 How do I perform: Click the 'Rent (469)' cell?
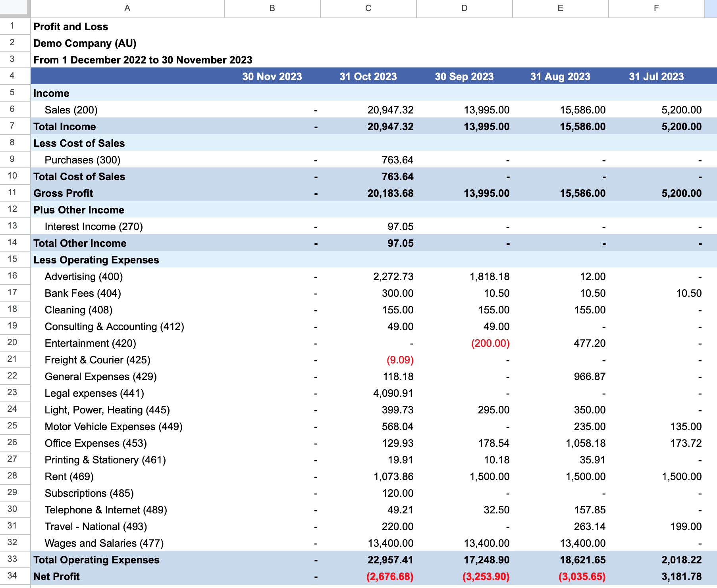(x=127, y=477)
